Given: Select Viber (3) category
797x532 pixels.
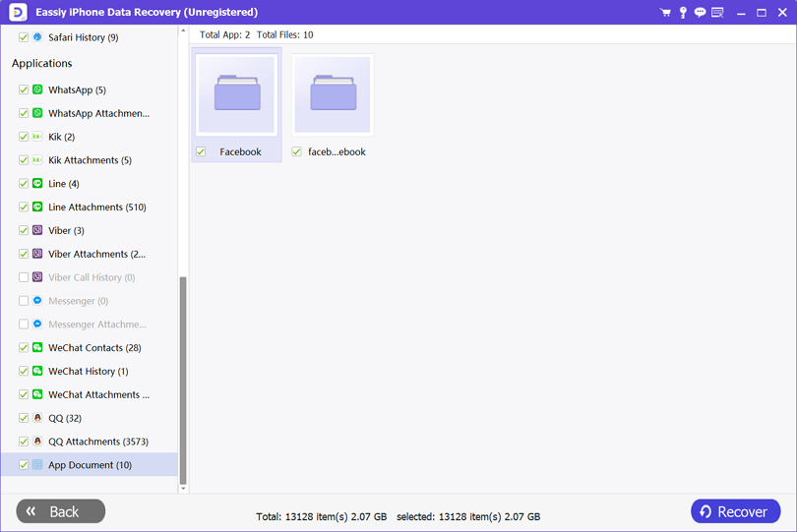Looking at the screenshot, I should (66, 230).
